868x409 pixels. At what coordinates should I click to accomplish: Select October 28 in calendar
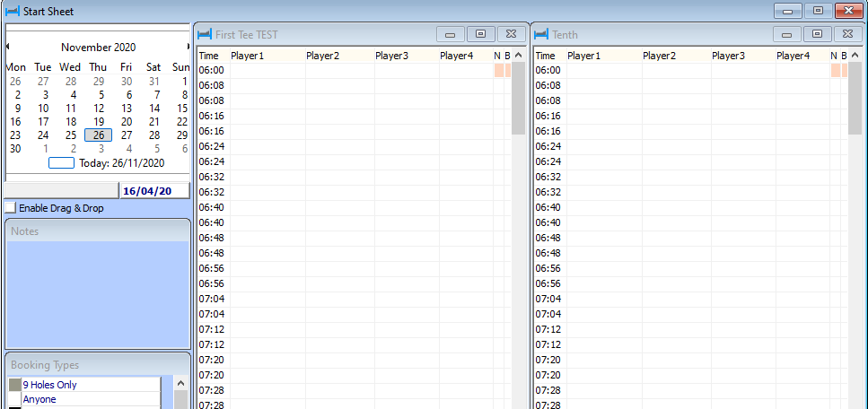[x=71, y=82]
